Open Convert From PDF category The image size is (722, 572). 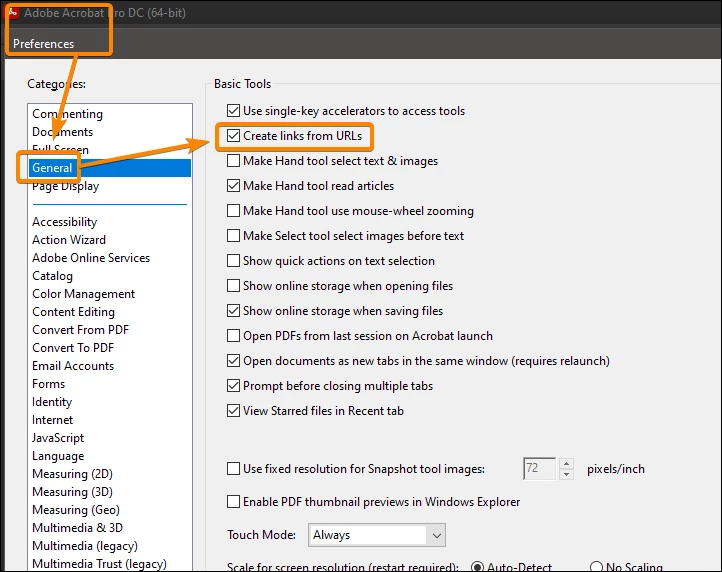click(81, 330)
